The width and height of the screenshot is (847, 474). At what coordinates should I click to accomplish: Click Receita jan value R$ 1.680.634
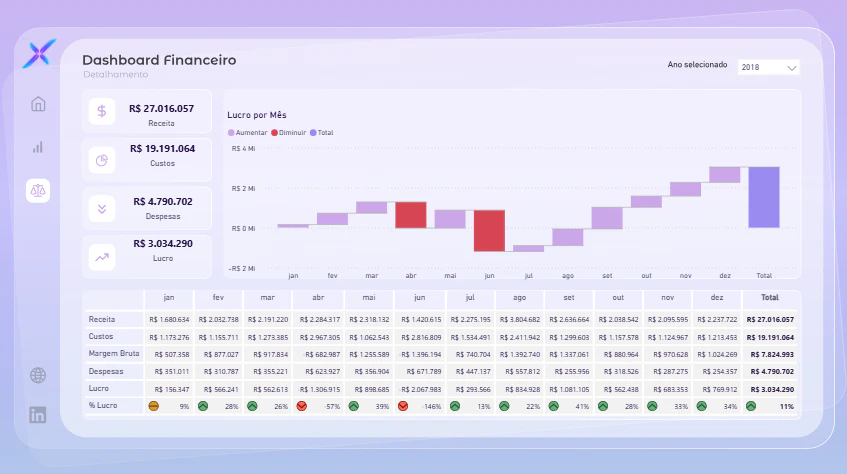click(x=169, y=319)
